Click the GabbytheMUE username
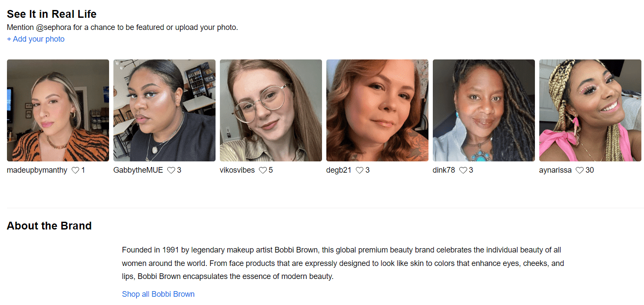This screenshot has width=644, height=305. tap(138, 170)
